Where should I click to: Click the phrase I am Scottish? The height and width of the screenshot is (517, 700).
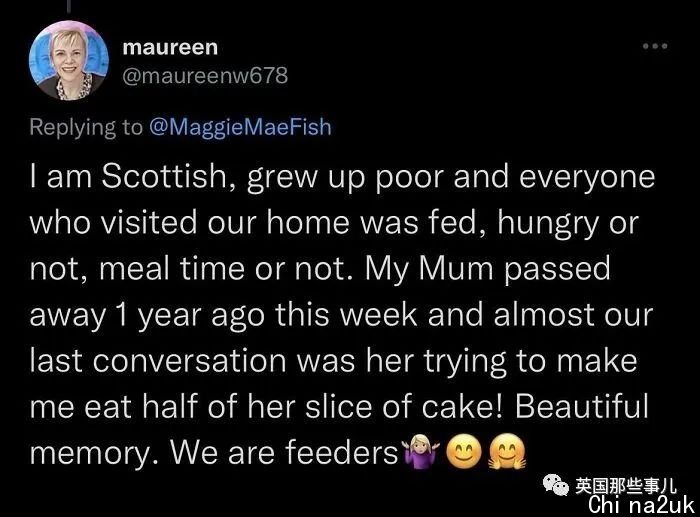tap(132, 176)
